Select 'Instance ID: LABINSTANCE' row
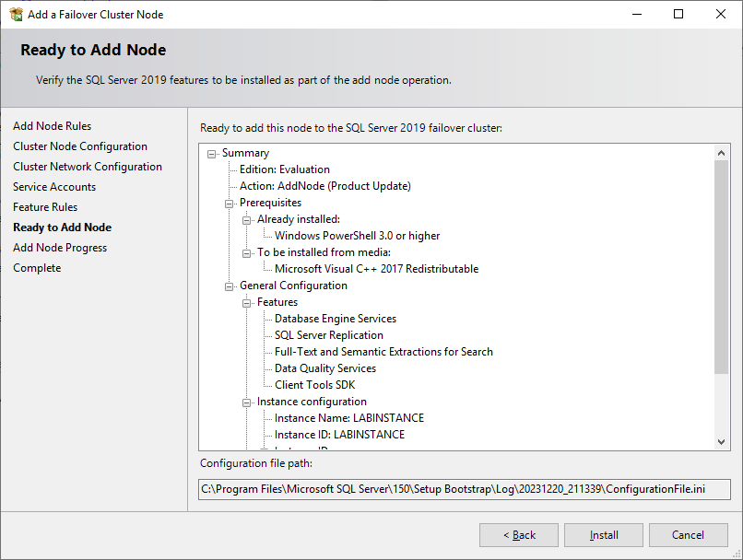The image size is (743, 560). (339, 435)
